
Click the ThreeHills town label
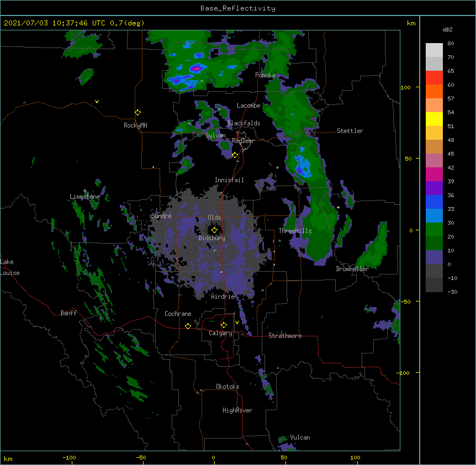click(295, 231)
